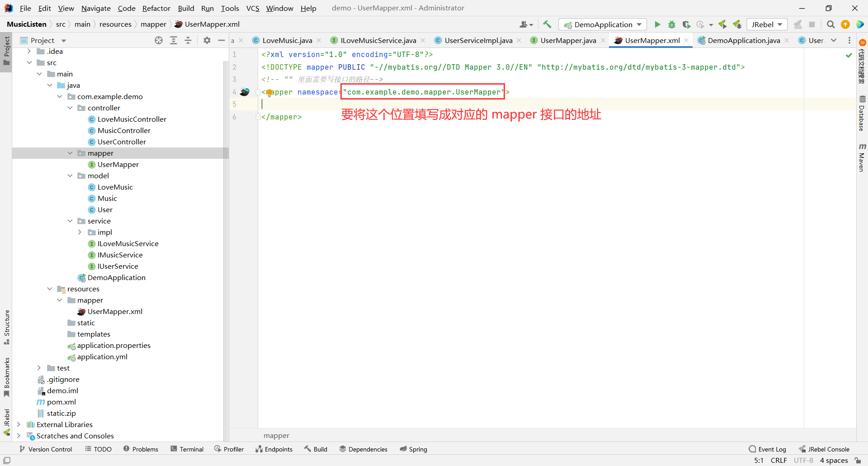The width and height of the screenshot is (868, 466).
Task: Click the Profile run icon
Action: pyautogui.click(x=700, y=24)
